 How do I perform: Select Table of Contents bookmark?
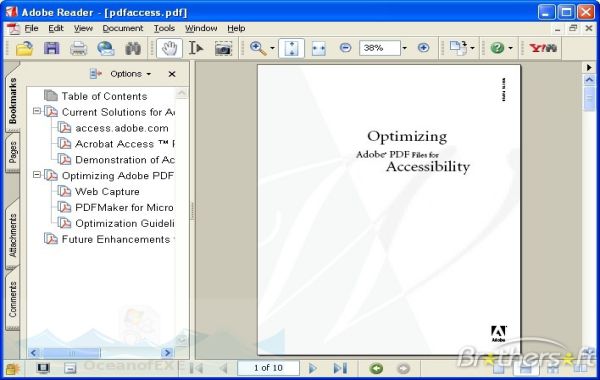(x=104, y=96)
